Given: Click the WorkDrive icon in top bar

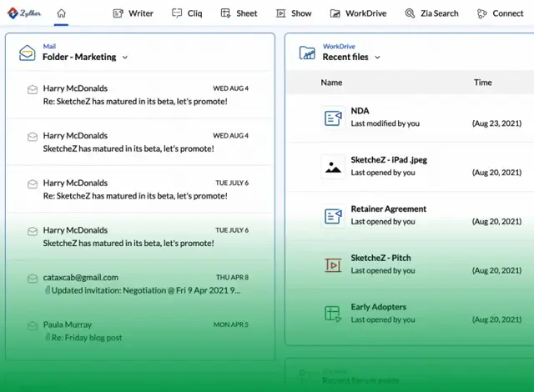Looking at the screenshot, I should click(335, 13).
